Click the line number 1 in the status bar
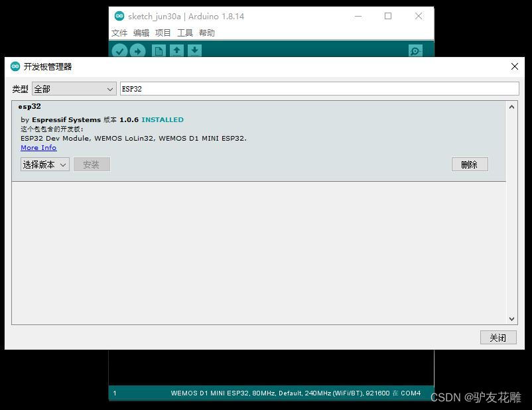Image resolution: width=532 pixels, height=410 pixels. pyautogui.click(x=115, y=393)
